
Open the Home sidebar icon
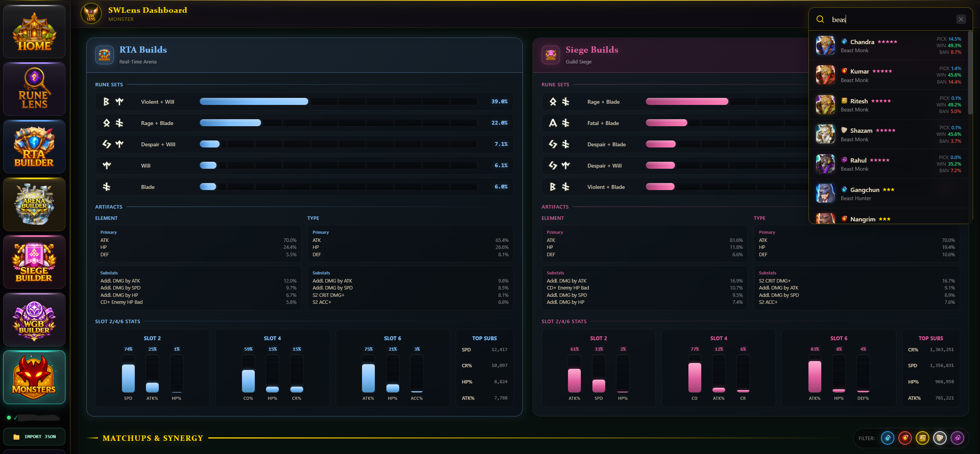click(34, 32)
